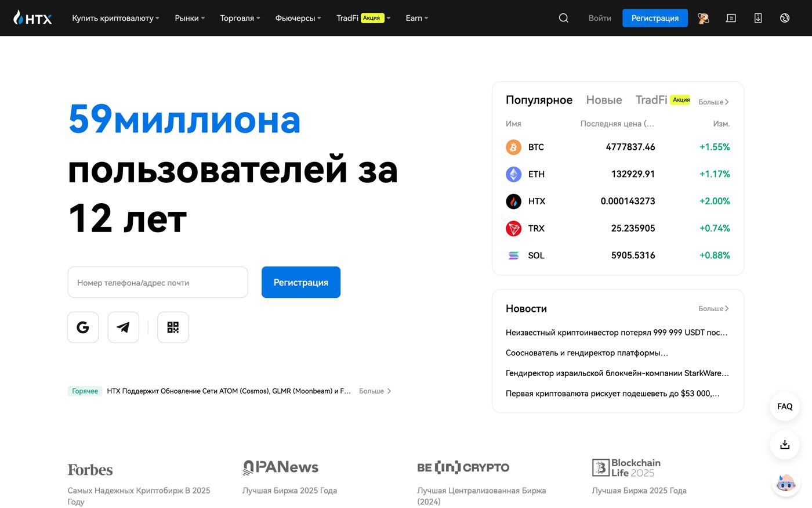Open news about StarkWare гендиректор
Image resolution: width=812 pixels, height=508 pixels.
[617, 373]
